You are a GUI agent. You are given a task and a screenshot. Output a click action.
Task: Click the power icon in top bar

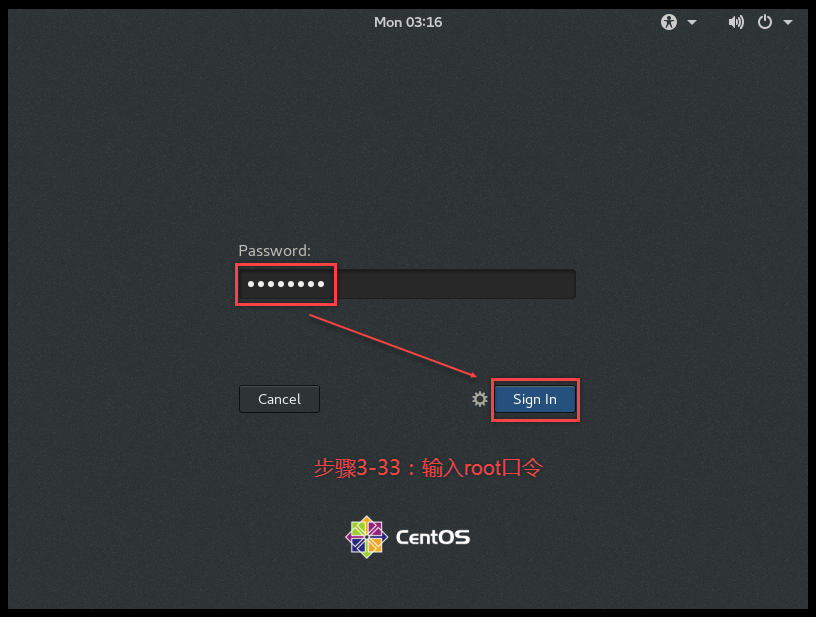tap(764, 22)
